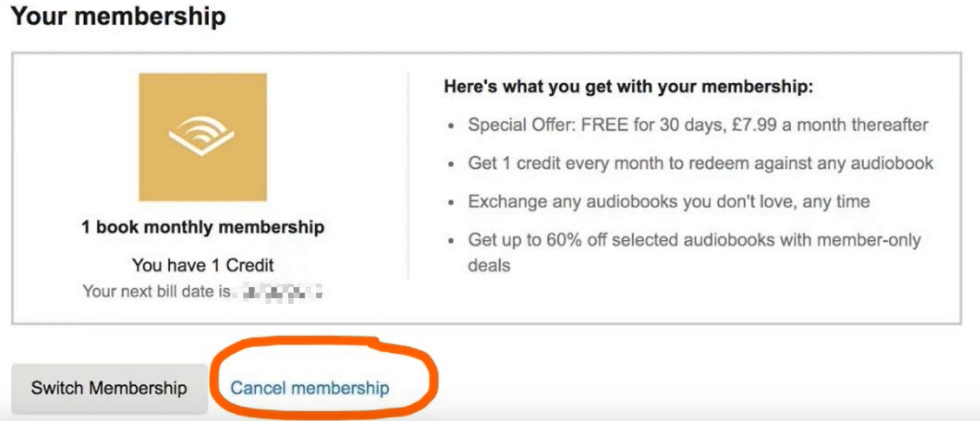Screen dimensions: 980x421
Task: Click the gold Audible logo icon
Action: point(202,137)
